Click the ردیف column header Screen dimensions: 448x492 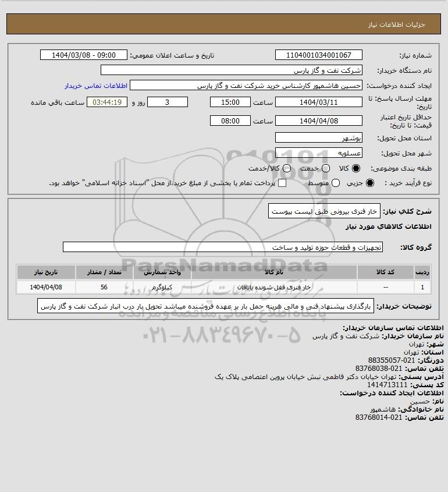click(422, 272)
